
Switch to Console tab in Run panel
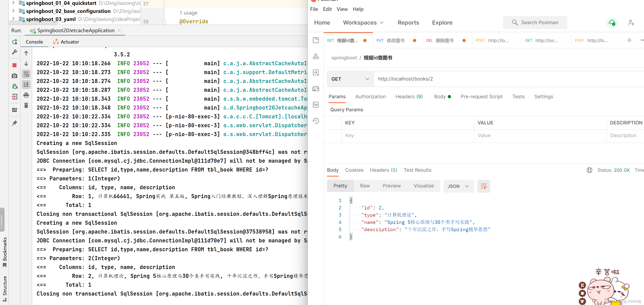pyautogui.click(x=34, y=42)
